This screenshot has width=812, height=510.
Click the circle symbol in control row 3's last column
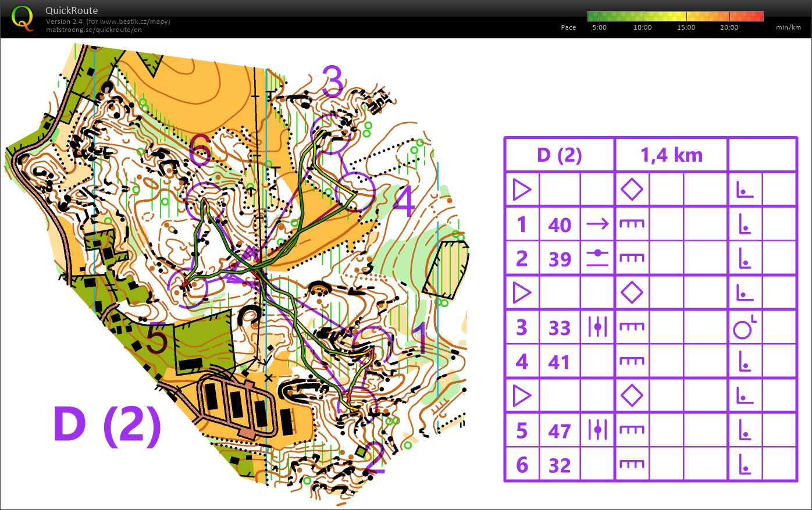(743, 329)
